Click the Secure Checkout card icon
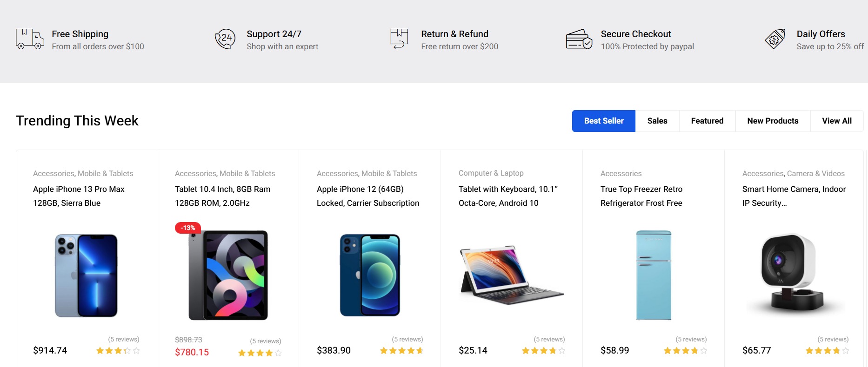 point(578,39)
